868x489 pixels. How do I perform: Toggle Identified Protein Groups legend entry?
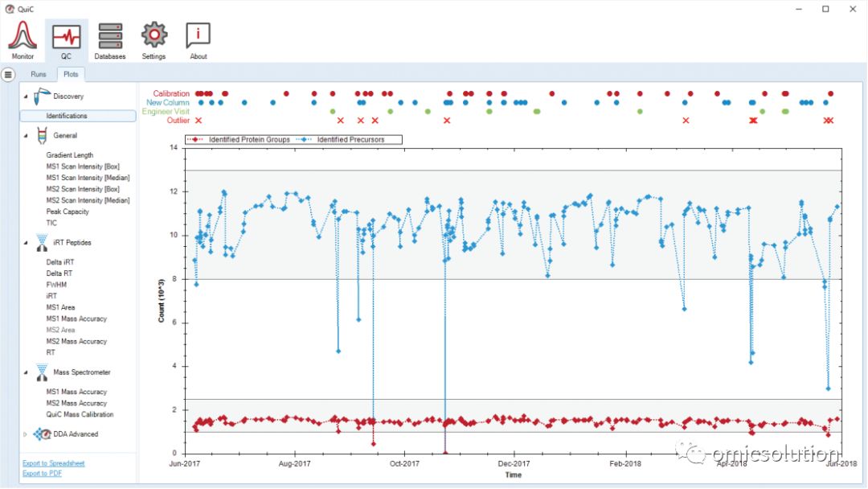coord(240,140)
